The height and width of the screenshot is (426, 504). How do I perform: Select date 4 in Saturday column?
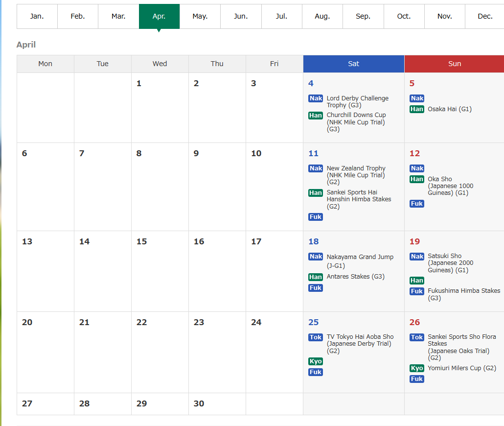pos(311,83)
